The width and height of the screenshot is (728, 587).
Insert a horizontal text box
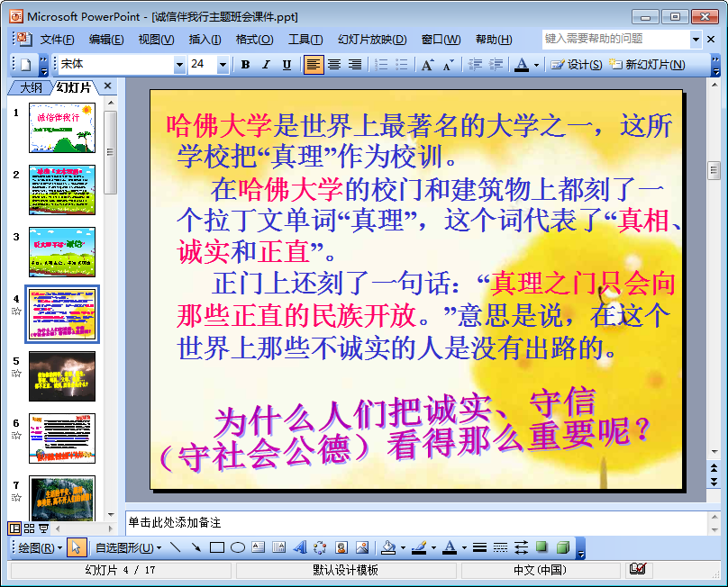259,548
